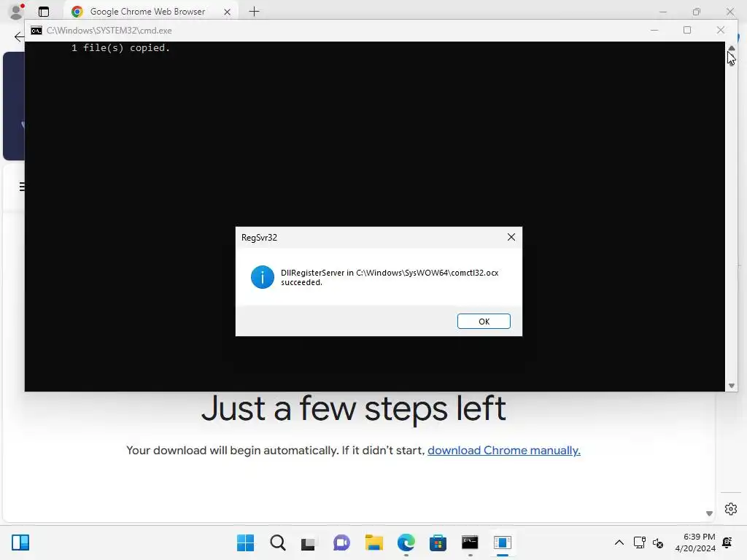Close the RegSvr32 dialog with X

pos(511,237)
